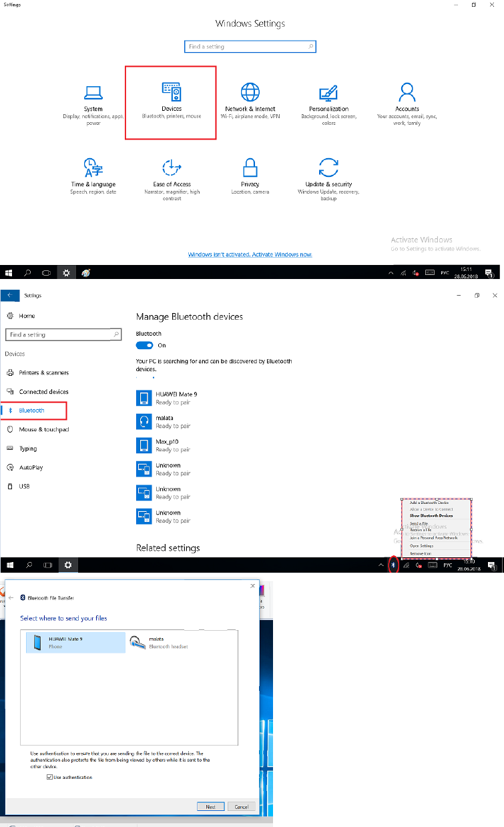Viewport: 504px width, 827px height.
Task: Uncheck 'Use authentication' checkbox
Action: click(x=49, y=777)
